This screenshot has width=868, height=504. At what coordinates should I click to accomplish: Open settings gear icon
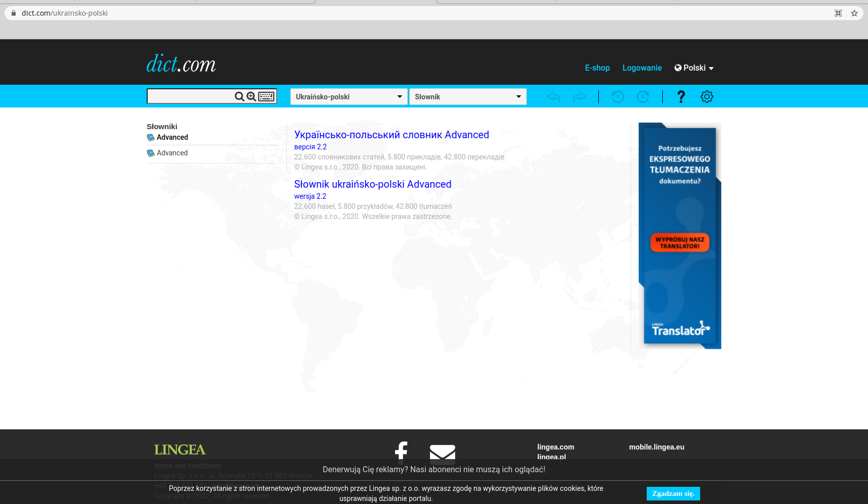pyautogui.click(x=707, y=96)
